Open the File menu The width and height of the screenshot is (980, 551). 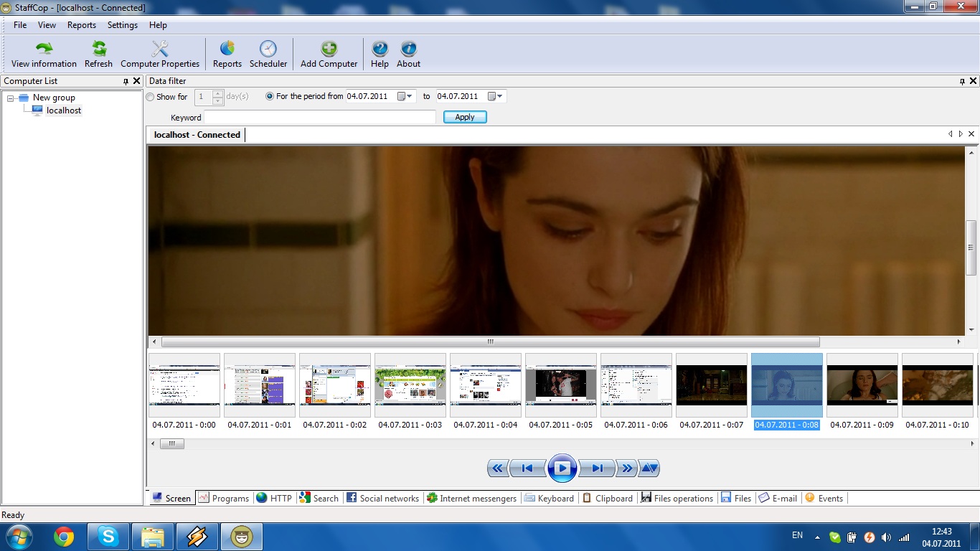pyautogui.click(x=20, y=25)
